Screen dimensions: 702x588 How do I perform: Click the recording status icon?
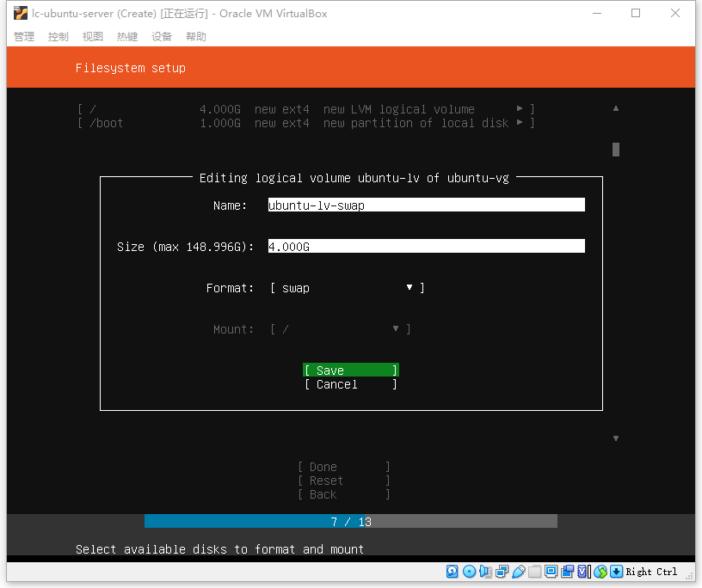567,572
